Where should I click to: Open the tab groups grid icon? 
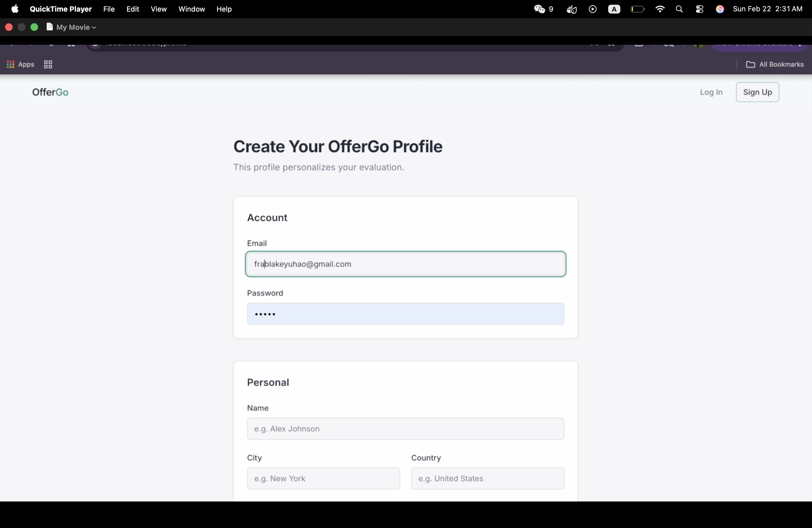(x=48, y=64)
